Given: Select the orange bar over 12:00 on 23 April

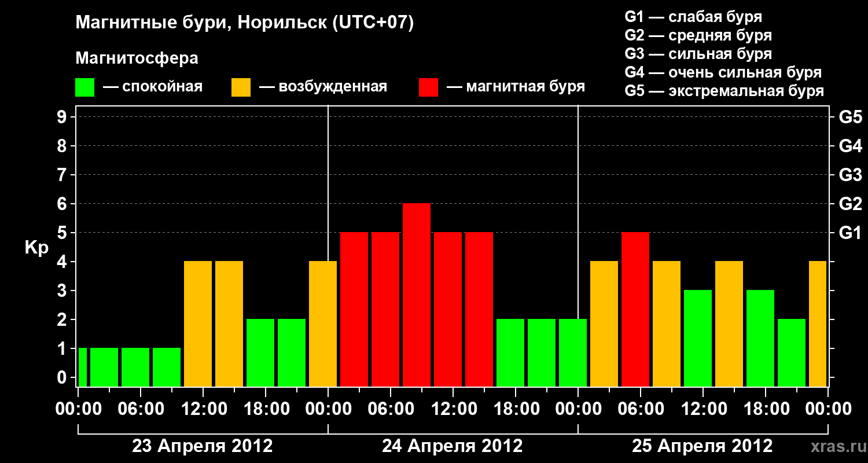Looking at the screenshot, I should tap(198, 324).
